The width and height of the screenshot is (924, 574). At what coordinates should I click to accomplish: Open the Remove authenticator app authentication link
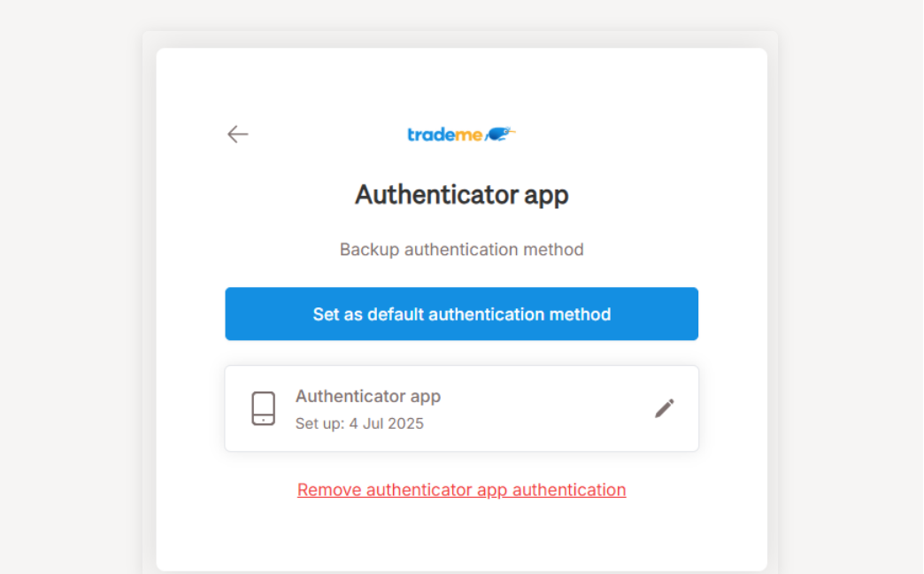tap(461, 490)
